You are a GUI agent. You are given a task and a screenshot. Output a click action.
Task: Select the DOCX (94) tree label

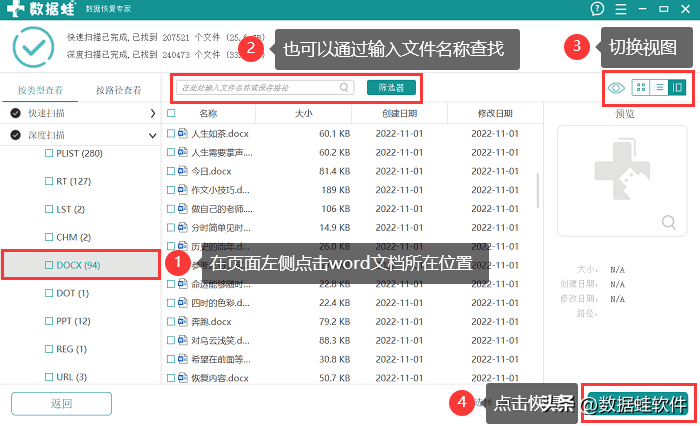[x=78, y=265]
